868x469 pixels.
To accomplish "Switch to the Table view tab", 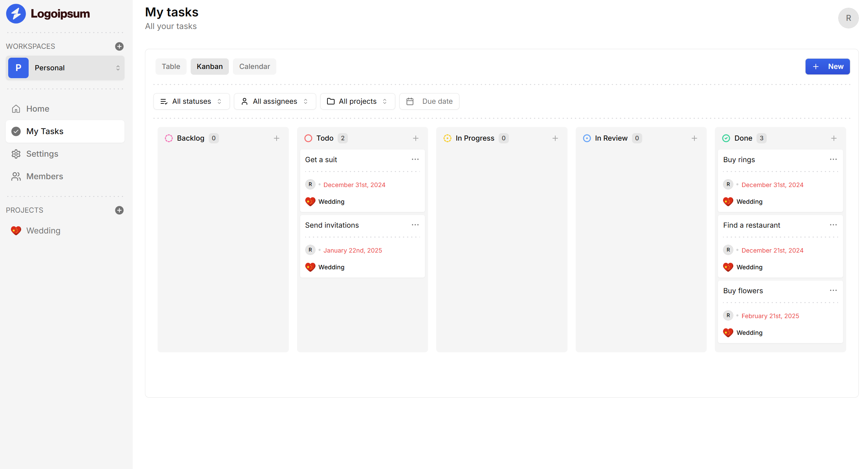I will [171, 67].
